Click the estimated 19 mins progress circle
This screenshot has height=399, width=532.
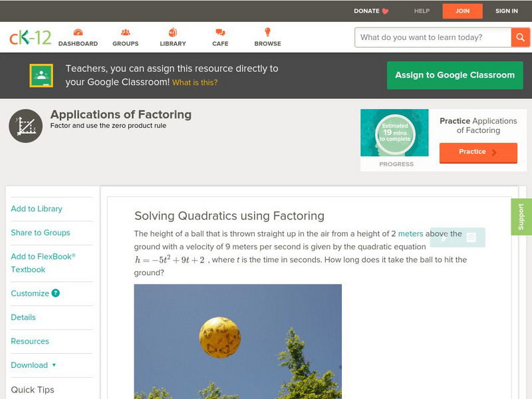pyautogui.click(x=395, y=132)
